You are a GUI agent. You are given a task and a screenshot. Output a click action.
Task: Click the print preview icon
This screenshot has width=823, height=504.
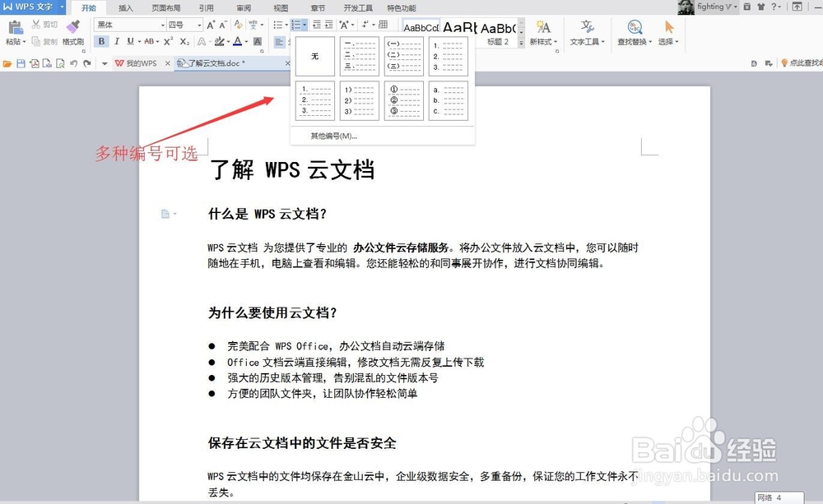pyautogui.click(x=60, y=63)
